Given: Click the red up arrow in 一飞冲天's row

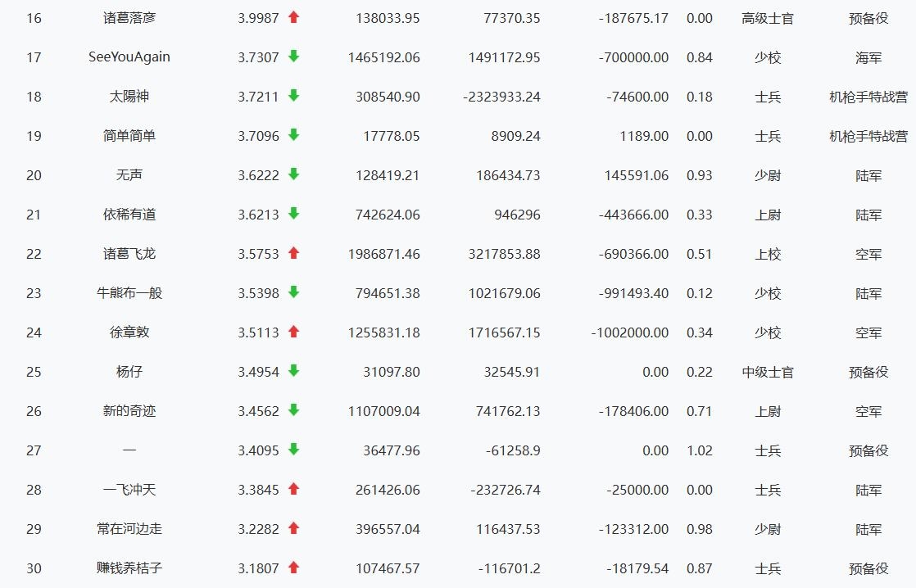Looking at the screenshot, I should coord(293,489).
